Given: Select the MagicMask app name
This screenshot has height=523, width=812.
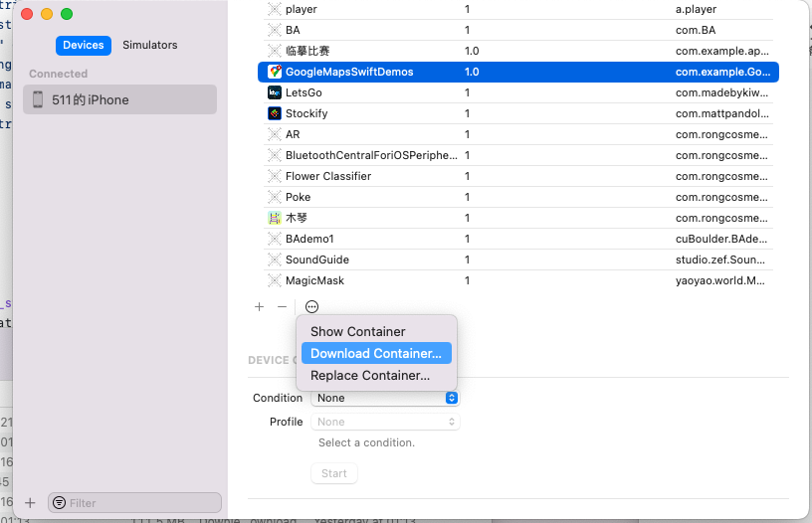Looking at the screenshot, I should [314, 280].
